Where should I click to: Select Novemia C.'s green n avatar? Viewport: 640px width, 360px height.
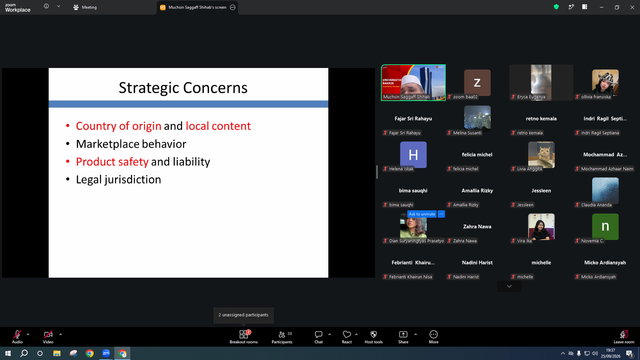click(605, 227)
